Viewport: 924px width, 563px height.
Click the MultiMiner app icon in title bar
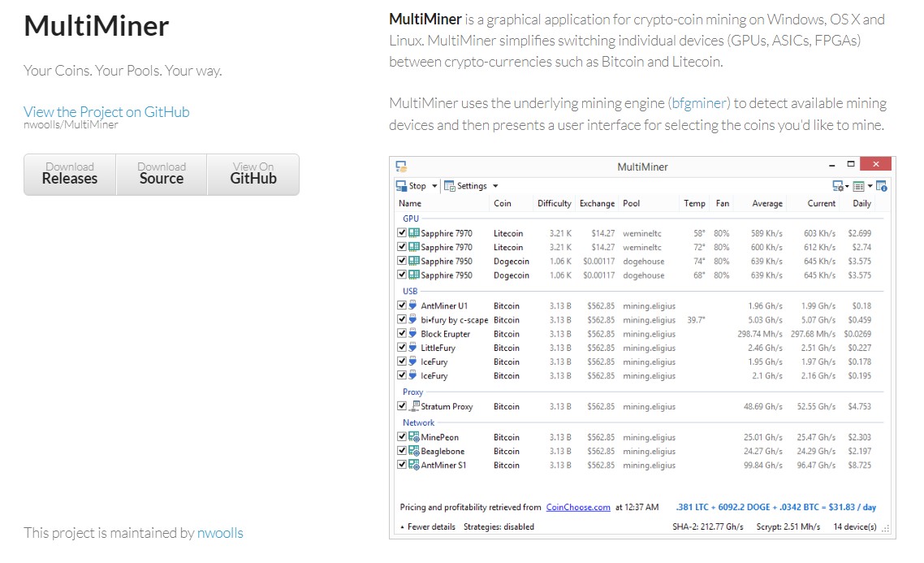tap(401, 167)
